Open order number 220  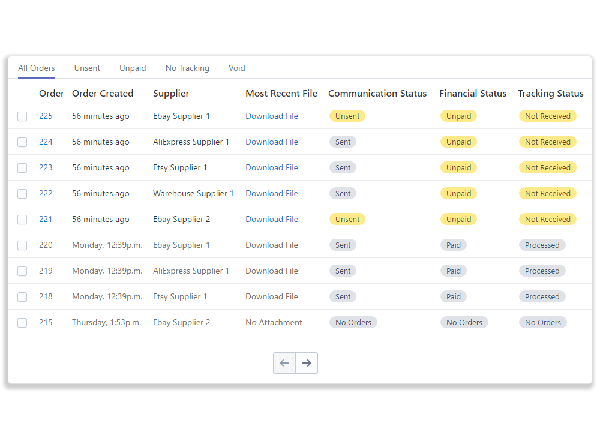coord(46,245)
